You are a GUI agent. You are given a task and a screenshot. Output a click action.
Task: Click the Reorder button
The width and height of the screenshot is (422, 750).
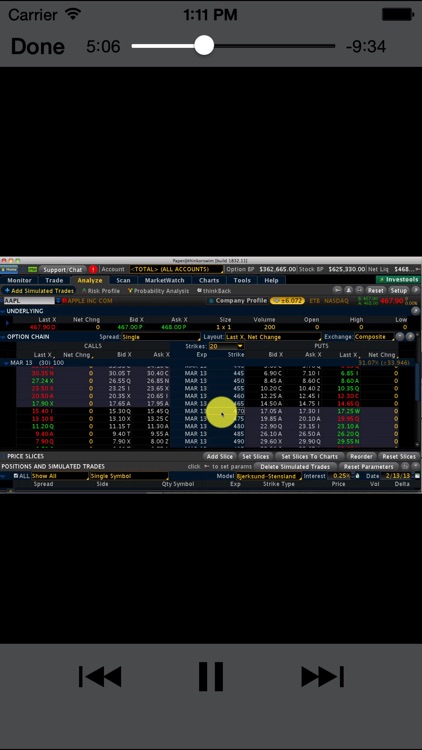click(361, 456)
